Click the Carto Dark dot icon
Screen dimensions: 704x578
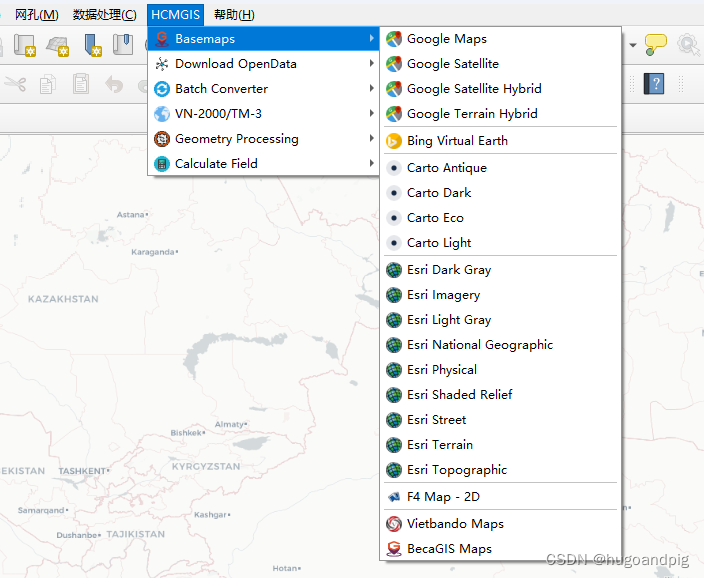tap(394, 193)
